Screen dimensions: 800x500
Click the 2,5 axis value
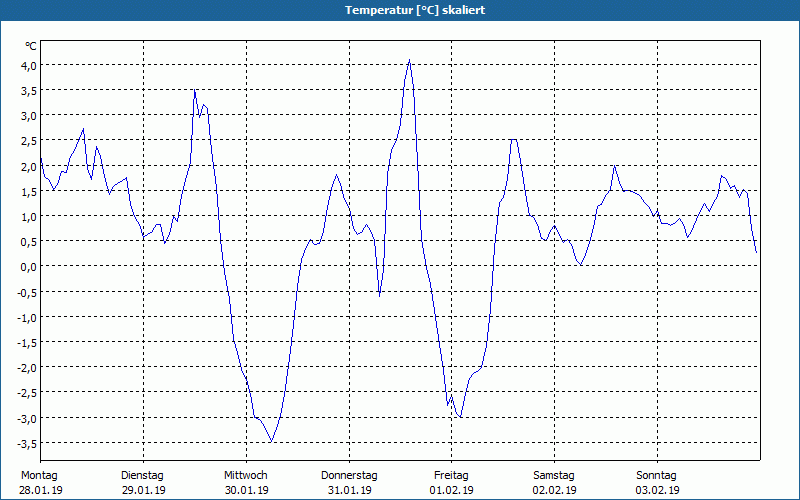[29, 141]
